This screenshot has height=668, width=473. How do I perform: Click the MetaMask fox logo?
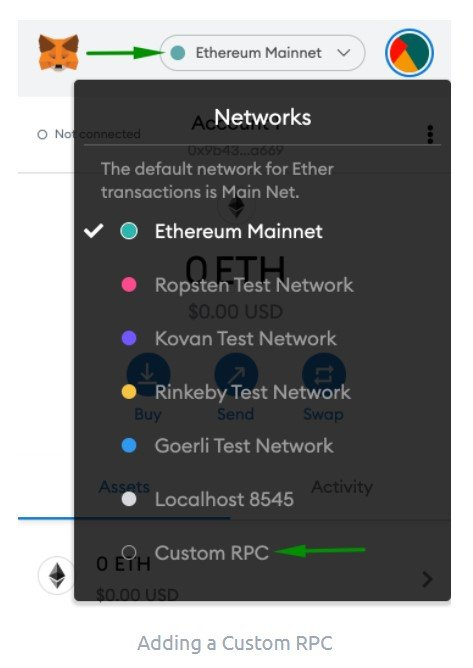click(59, 53)
